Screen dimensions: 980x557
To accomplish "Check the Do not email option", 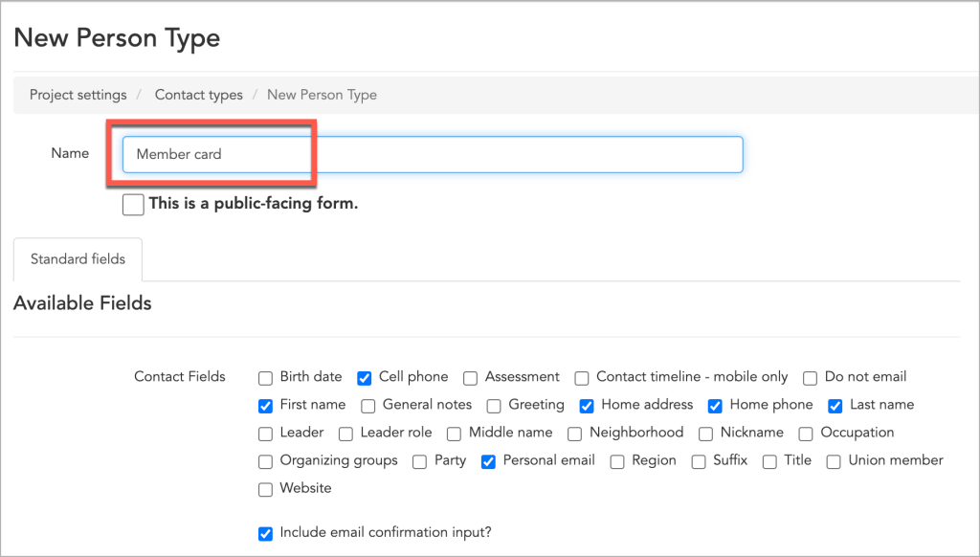I will [x=810, y=378].
